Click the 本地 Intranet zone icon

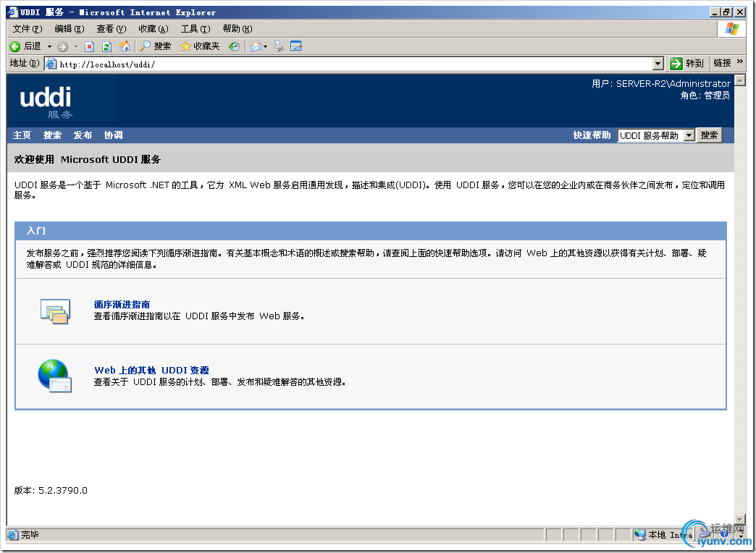[639, 535]
